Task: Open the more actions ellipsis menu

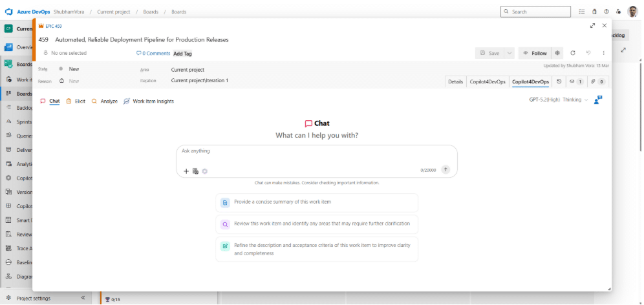Action: [603, 53]
